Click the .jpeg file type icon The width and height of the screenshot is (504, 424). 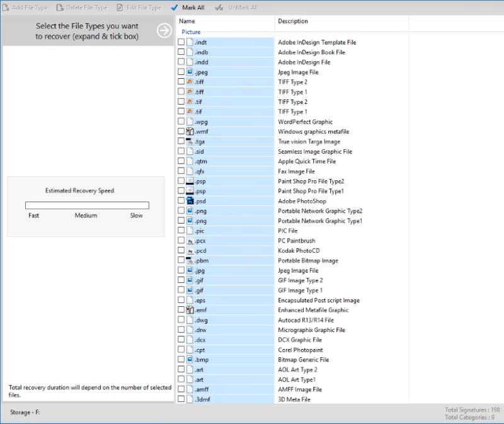point(190,72)
